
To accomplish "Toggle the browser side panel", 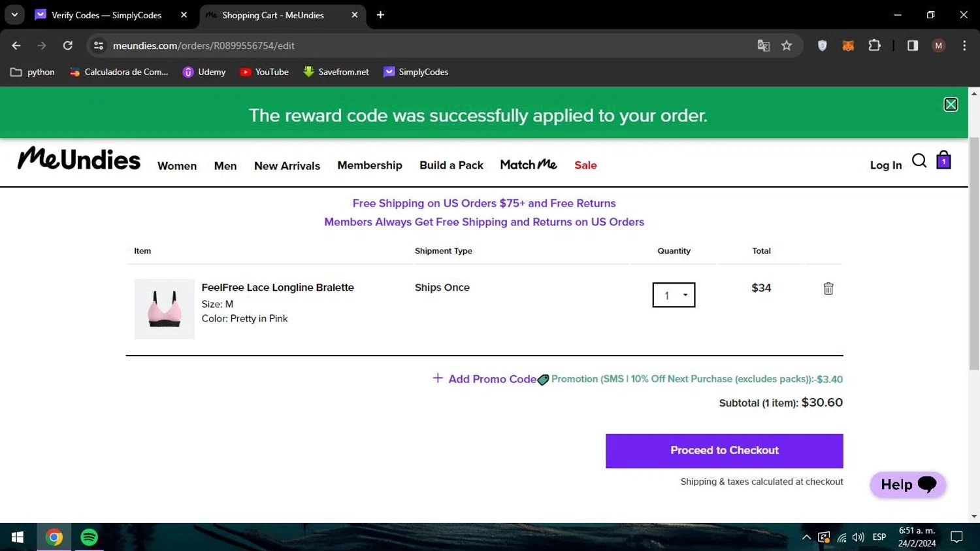I will click(x=913, y=45).
